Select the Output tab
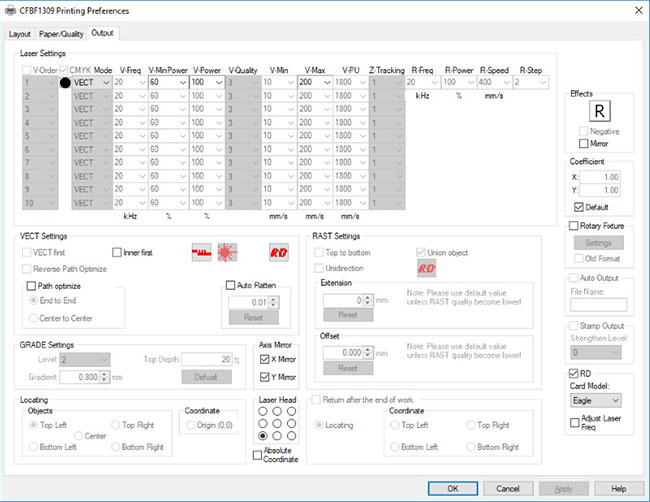Image resolution: width=650 pixels, height=502 pixels. click(102, 33)
